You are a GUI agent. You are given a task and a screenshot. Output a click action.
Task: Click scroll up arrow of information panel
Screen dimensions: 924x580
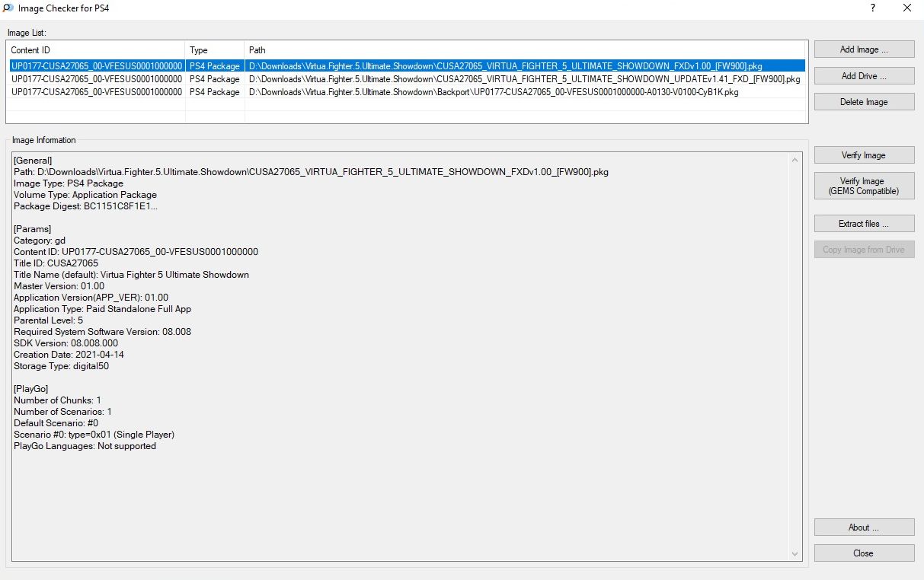pos(796,160)
